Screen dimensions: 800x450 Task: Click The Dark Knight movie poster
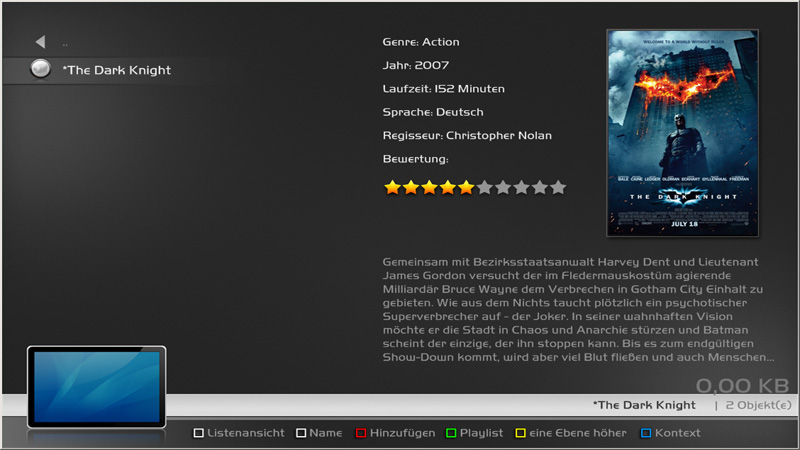point(682,133)
